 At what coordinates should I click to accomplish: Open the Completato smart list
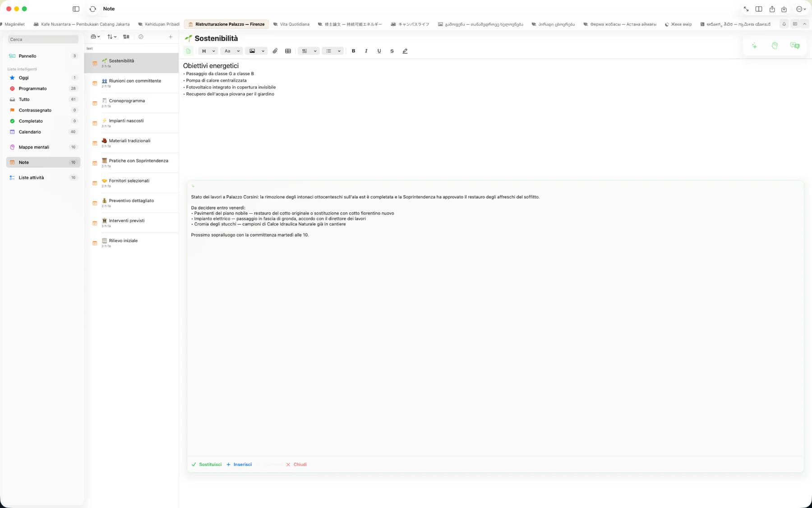pos(43,121)
